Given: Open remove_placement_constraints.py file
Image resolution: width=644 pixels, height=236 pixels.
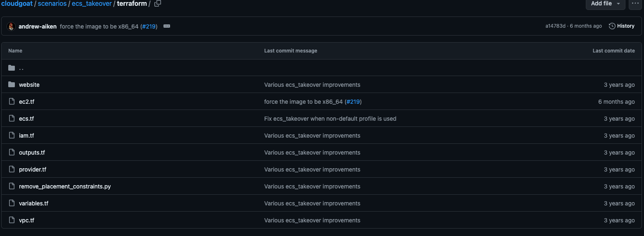Looking at the screenshot, I should pyautogui.click(x=65, y=186).
